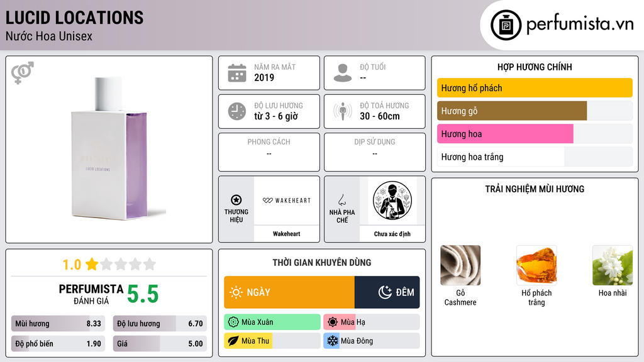Click the Mùi hương 8.33 score bar
644x362 pixels.
pyautogui.click(x=58, y=324)
